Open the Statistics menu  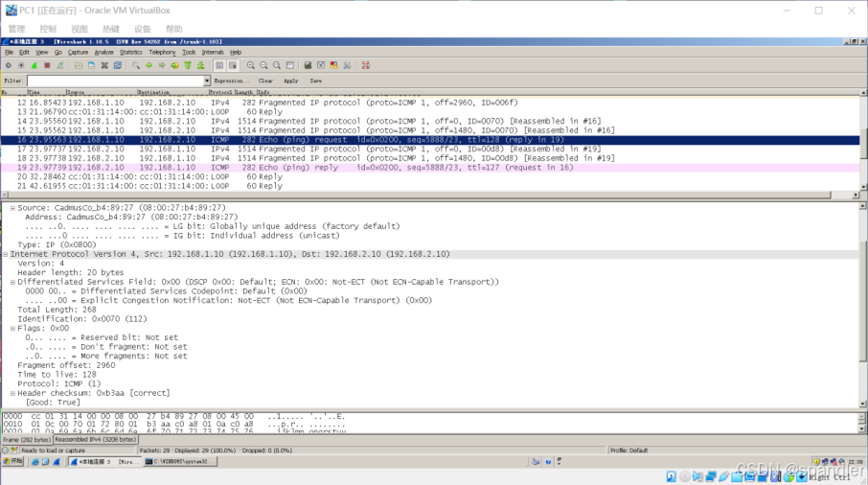[130, 52]
